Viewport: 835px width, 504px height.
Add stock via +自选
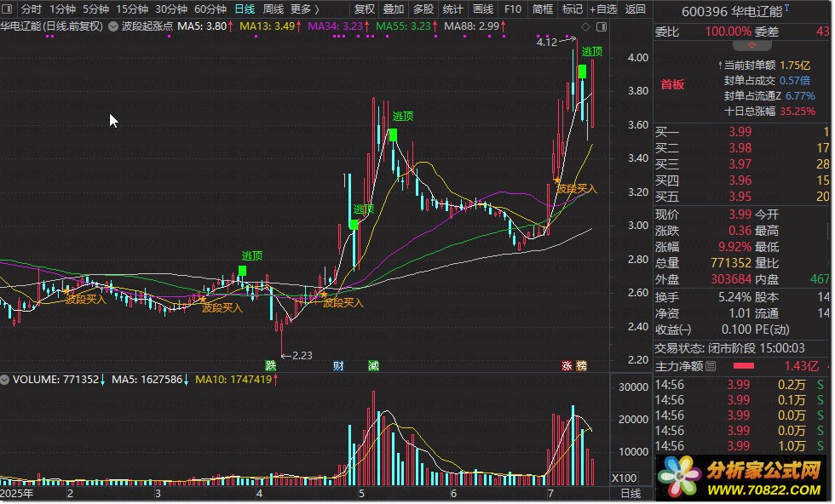tap(603, 9)
